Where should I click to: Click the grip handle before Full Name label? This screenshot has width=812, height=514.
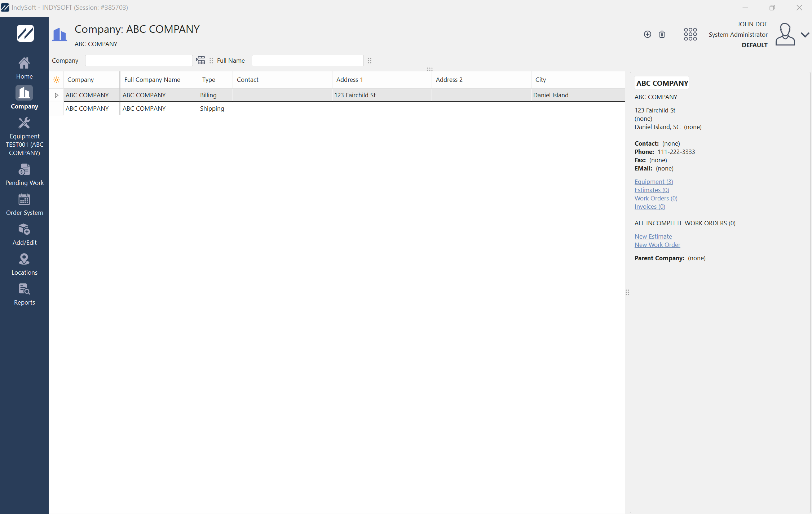[x=211, y=61]
